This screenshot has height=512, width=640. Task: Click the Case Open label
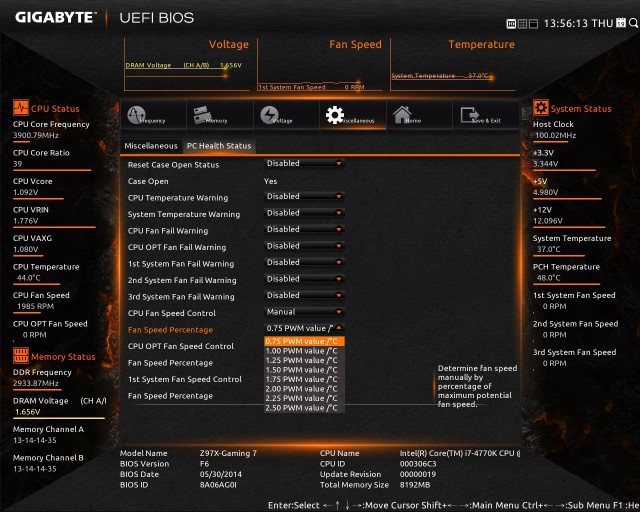pos(148,181)
